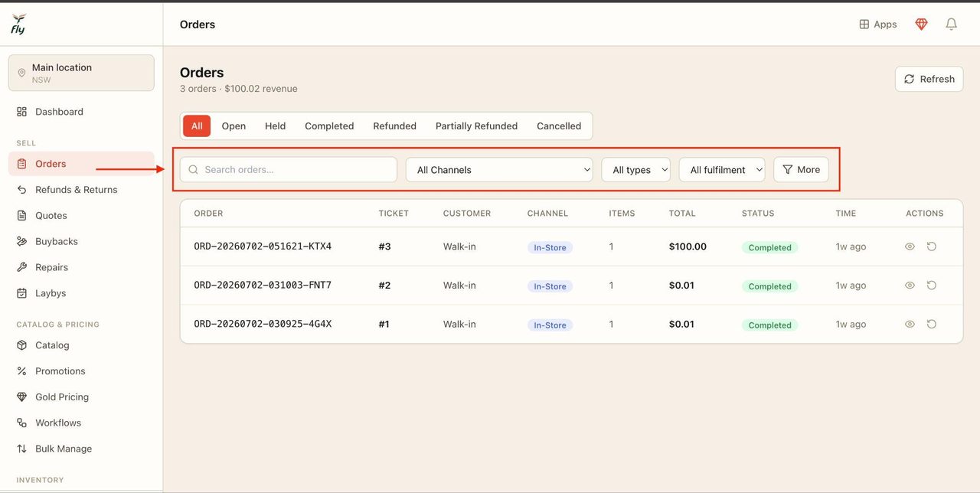The image size is (980, 493).
Task: Switch to the Open tab
Action: coord(234,126)
